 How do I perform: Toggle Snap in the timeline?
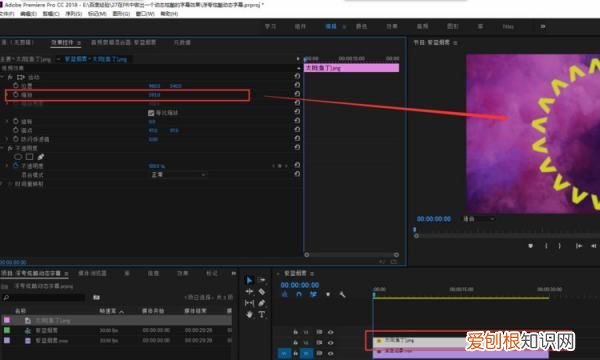[x=299, y=295]
